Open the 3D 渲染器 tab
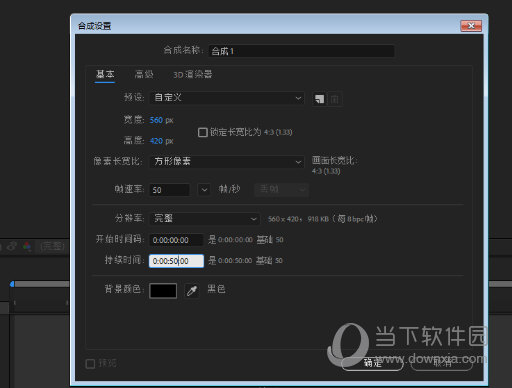Screen dimensions: 512x388 click(192, 74)
